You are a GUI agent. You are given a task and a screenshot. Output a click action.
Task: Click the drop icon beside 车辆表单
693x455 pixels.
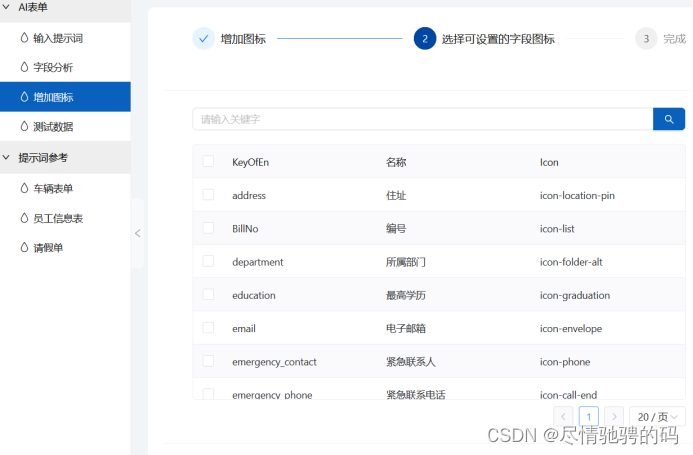[24, 188]
